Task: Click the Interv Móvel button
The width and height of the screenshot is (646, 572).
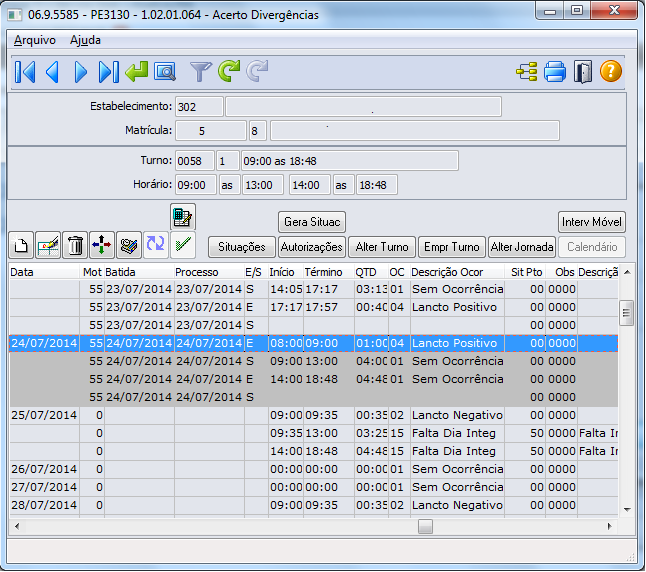Action: pos(592,222)
